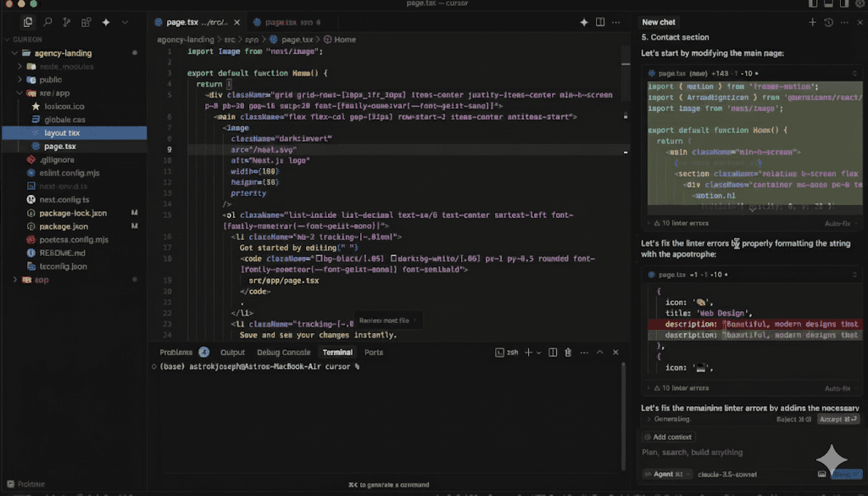Viewport: 868px width, 496px height.
Task: Open the Source Control view icon
Action: (66, 22)
